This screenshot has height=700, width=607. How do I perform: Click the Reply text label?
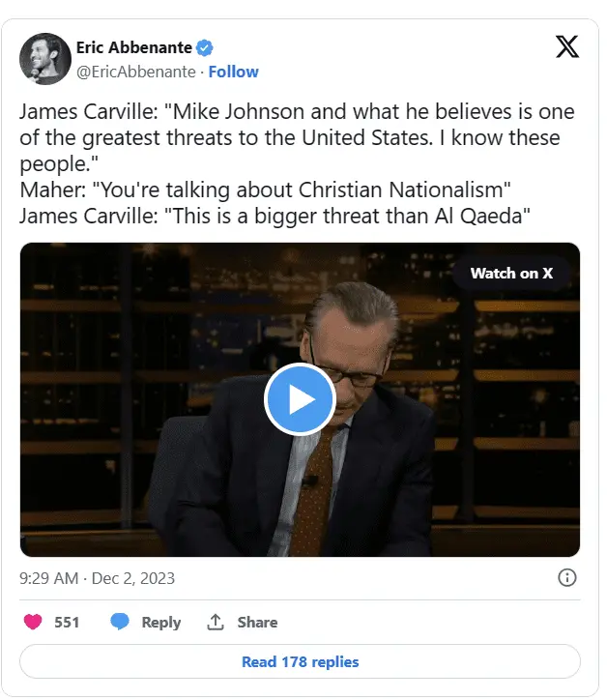160,622
